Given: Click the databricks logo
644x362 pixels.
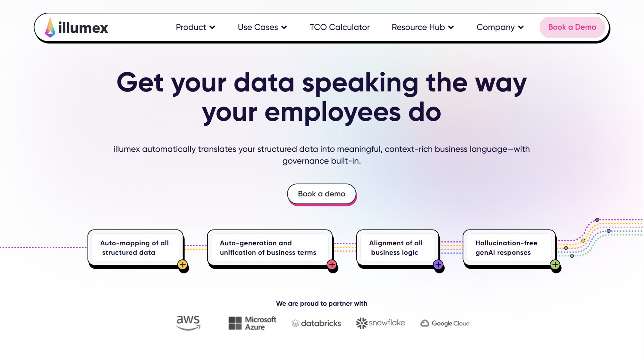Looking at the screenshot, I should pyautogui.click(x=316, y=323).
